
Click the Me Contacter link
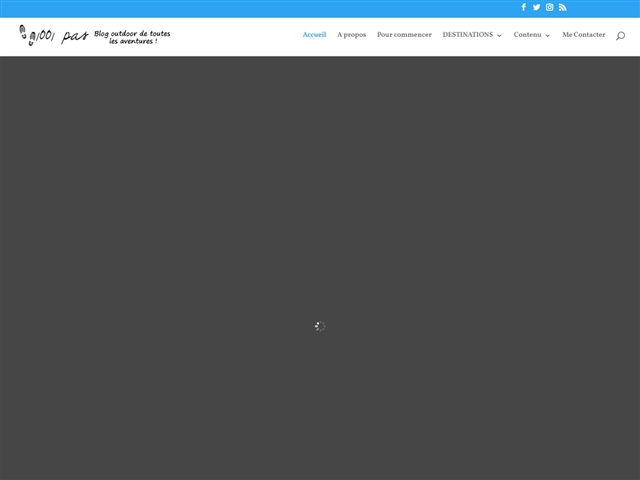[x=583, y=35]
